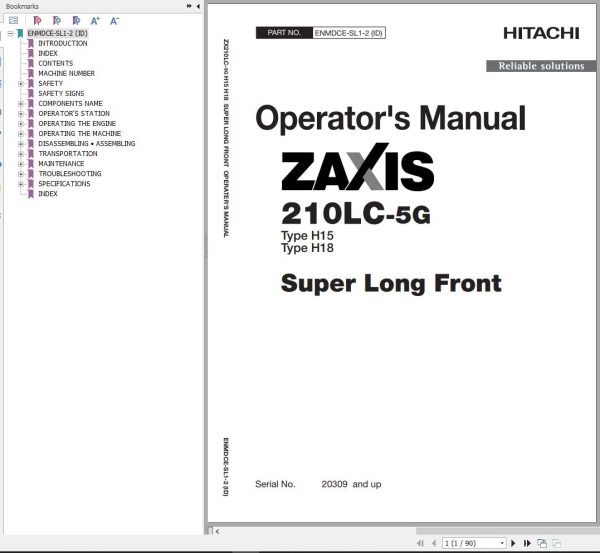Click the red expand current bookmark icon
The width and height of the screenshot is (600, 553).
(x=37, y=21)
